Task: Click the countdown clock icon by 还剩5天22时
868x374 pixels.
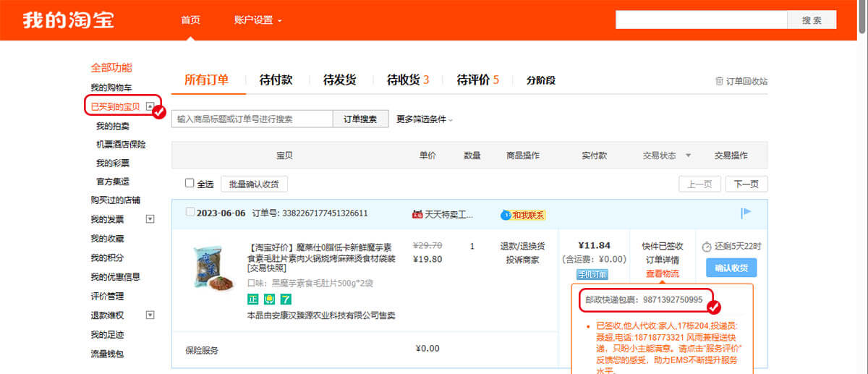Action: [707, 247]
